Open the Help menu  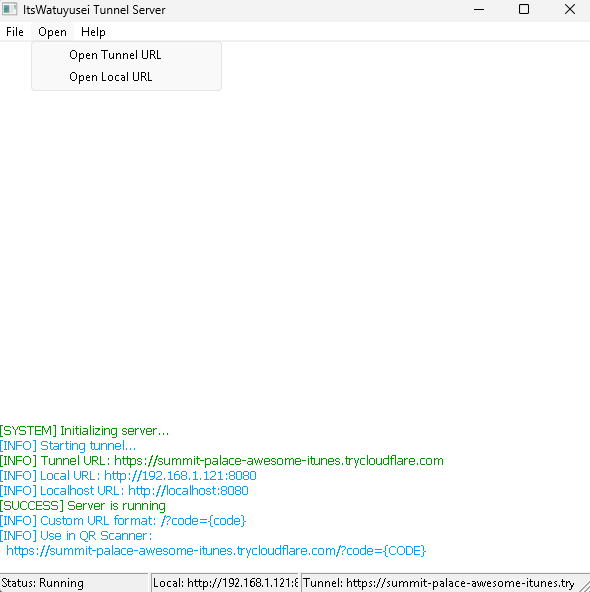(x=93, y=32)
